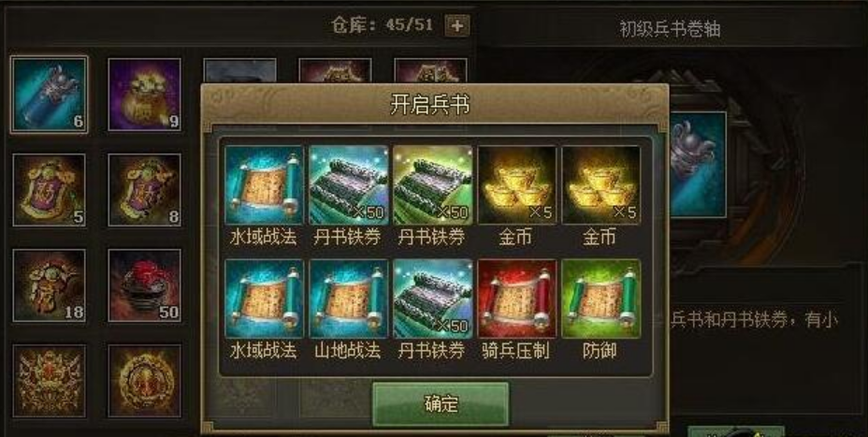Click the first 水域战法 scroll in top row
868x437 pixels.
[x=264, y=185]
